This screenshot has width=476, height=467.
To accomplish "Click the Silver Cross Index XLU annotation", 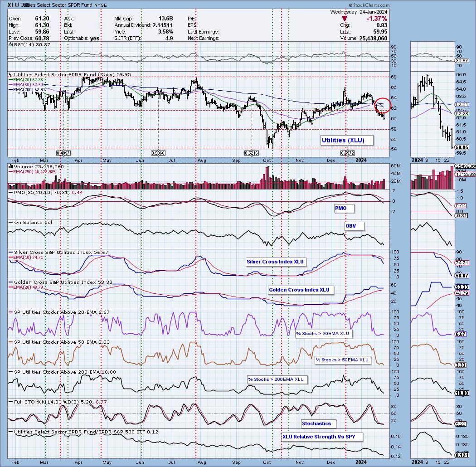I will (x=276, y=262).
